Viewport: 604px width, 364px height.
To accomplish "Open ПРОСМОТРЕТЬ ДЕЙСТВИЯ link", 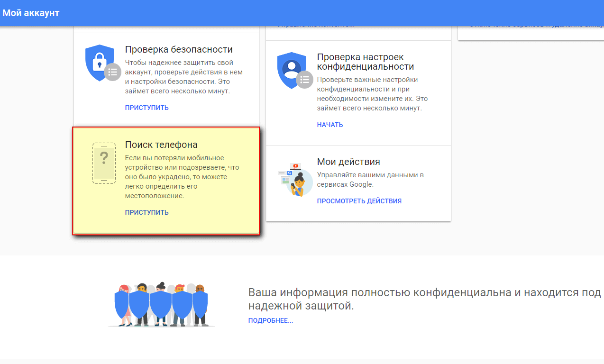I will (359, 201).
